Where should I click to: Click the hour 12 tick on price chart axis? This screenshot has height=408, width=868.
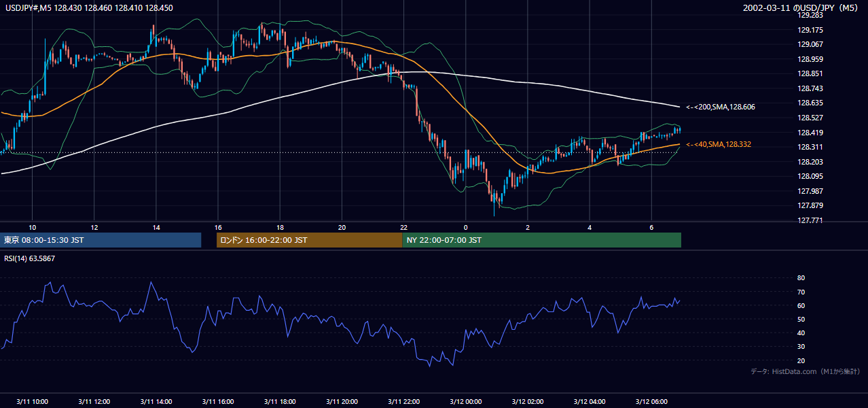coord(94,227)
